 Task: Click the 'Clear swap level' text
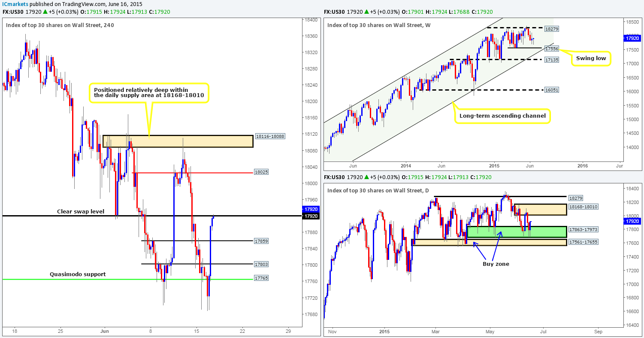pyautogui.click(x=81, y=211)
